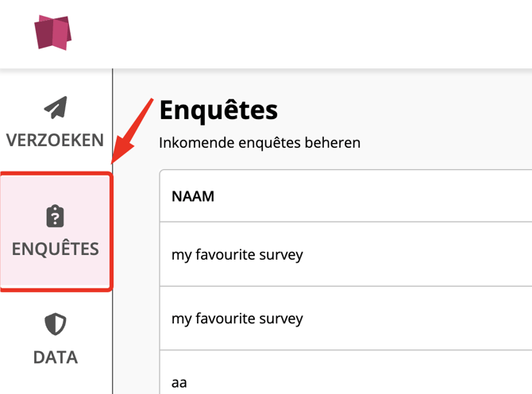Screen dimensions: 532x394
Task: Click the shield Data icon
Action: (55, 324)
